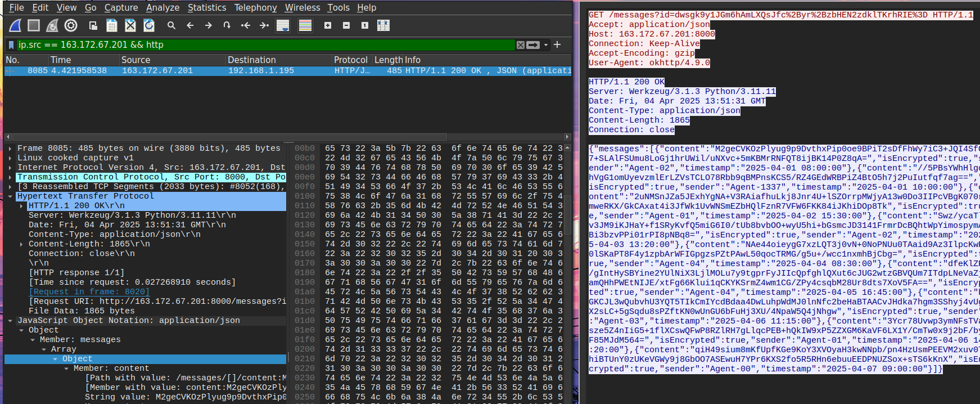The width and height of the screenshot is (980, 404).
Task: Add a display filter button
Action: (x=557, y=44)
